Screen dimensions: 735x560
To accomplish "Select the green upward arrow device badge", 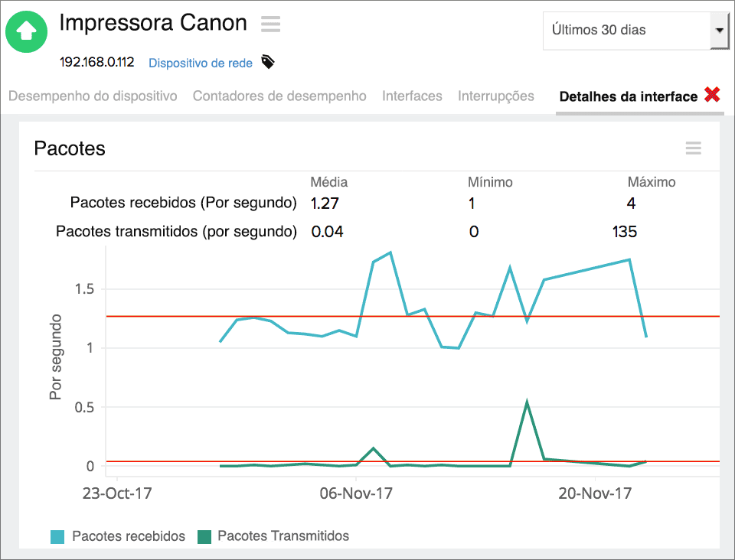I will pos(26,31).
